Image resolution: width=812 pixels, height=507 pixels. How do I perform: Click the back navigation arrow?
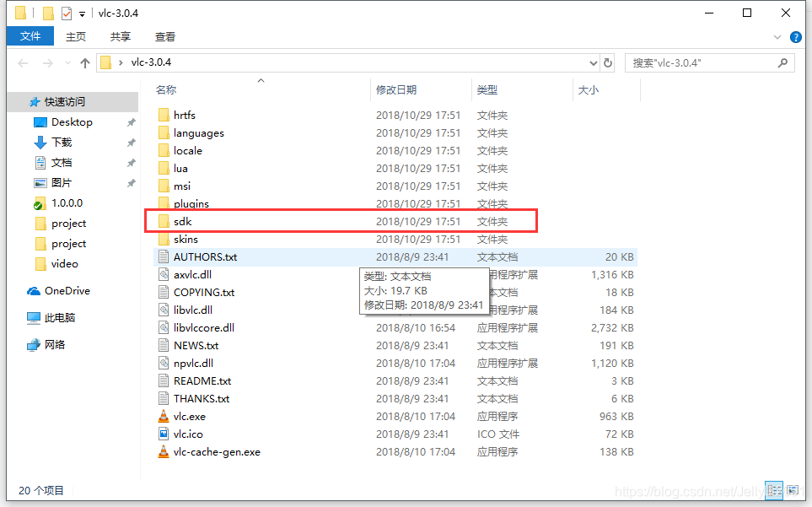(x=23, y=62)
